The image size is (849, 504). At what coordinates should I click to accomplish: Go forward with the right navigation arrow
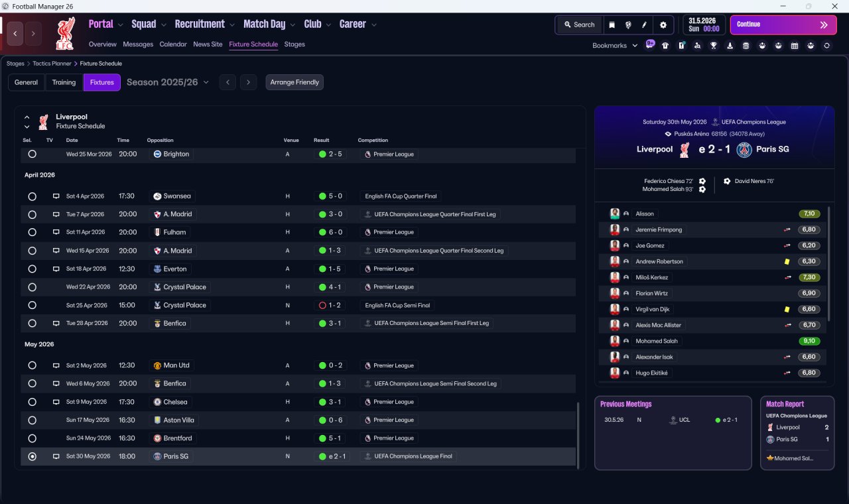(33, 33)
